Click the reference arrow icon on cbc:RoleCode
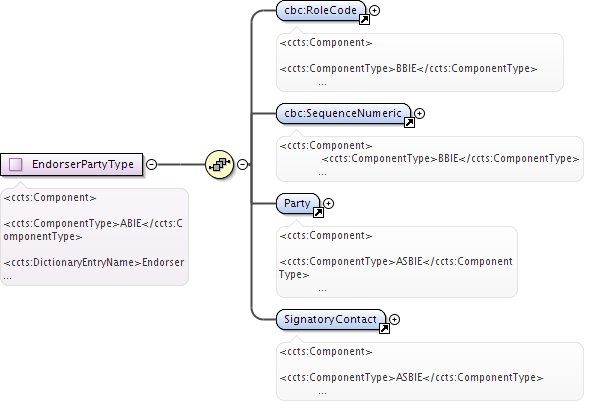The height and width of the screenshot is (404, 591). pos(364,20)
